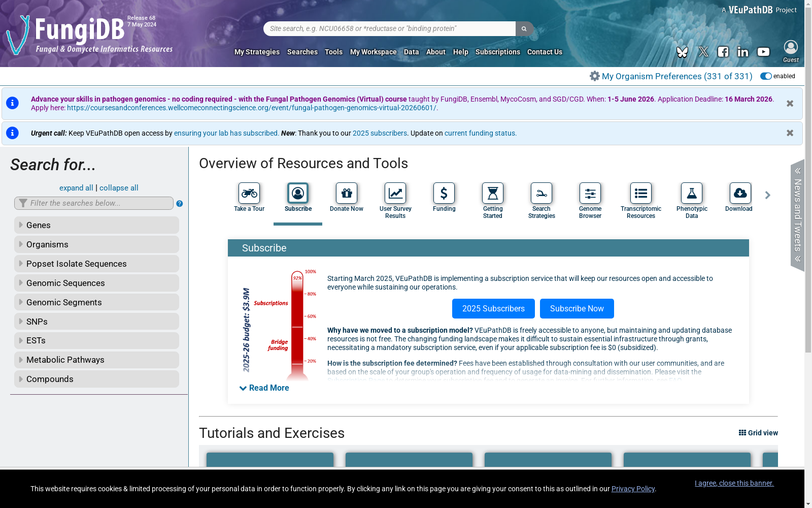Click the site search input field

pos(389,28)
